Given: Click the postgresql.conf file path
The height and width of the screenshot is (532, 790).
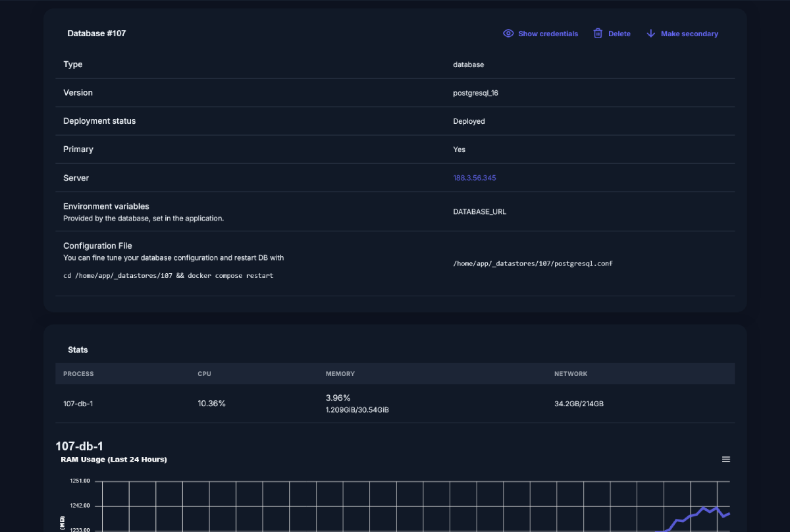Looking at the screenshot, I should pos(533,263).
